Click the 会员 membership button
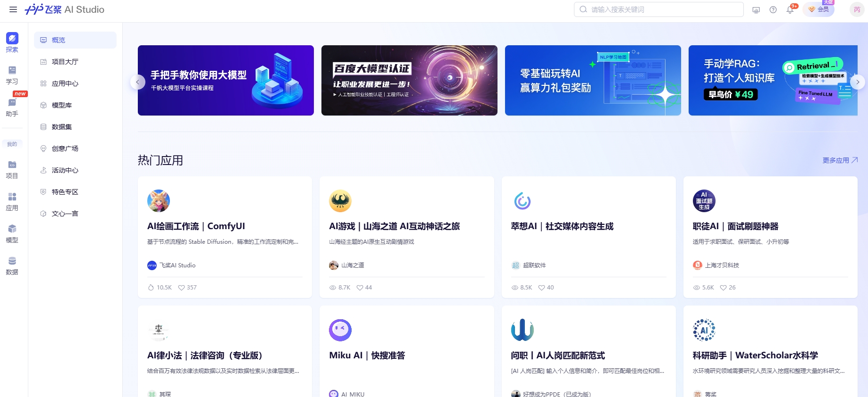This screenshot has width=868, height=397. point(819,9)
